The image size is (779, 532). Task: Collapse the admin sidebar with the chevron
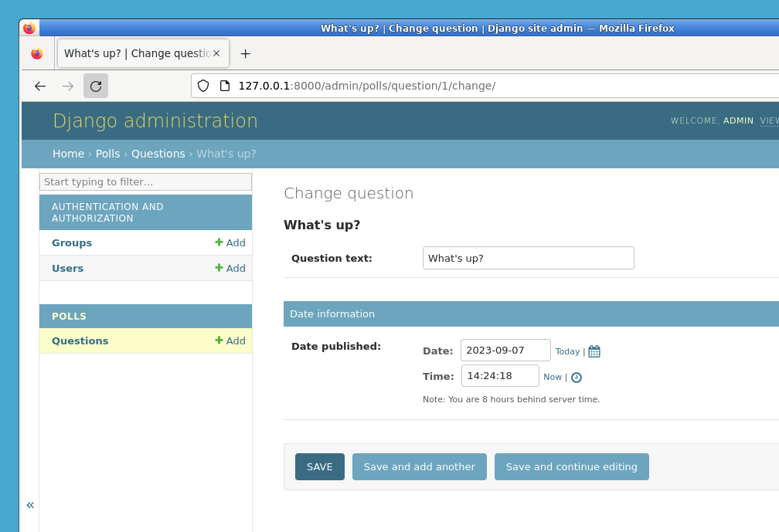coord(30,505)
